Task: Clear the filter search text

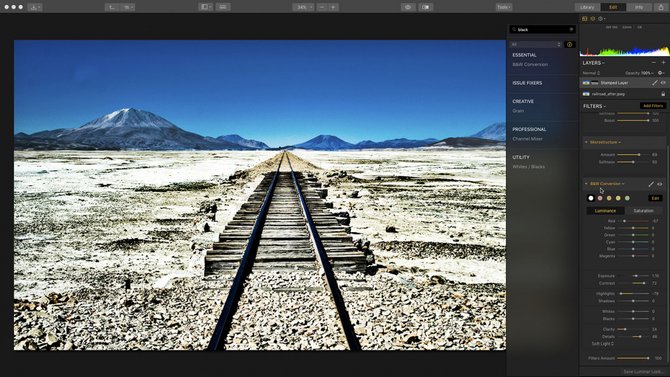Action: tap(571, 29)
